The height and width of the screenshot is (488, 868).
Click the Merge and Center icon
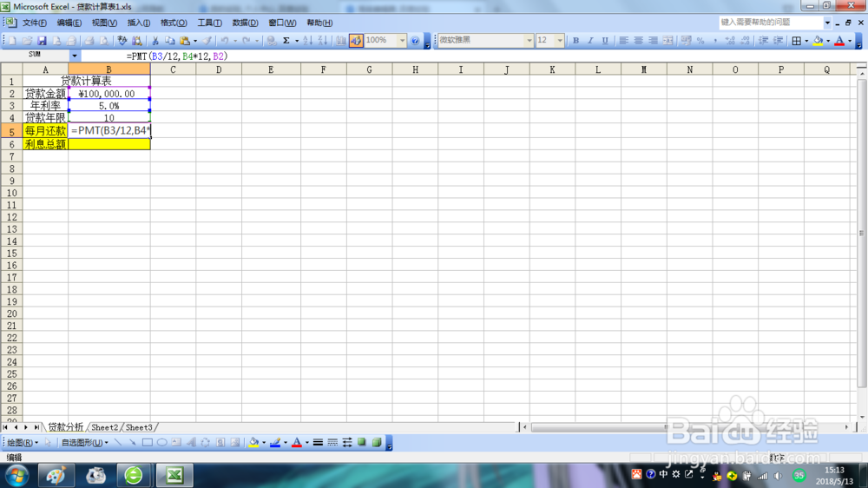pyautogui.click(x=668, y=41)
